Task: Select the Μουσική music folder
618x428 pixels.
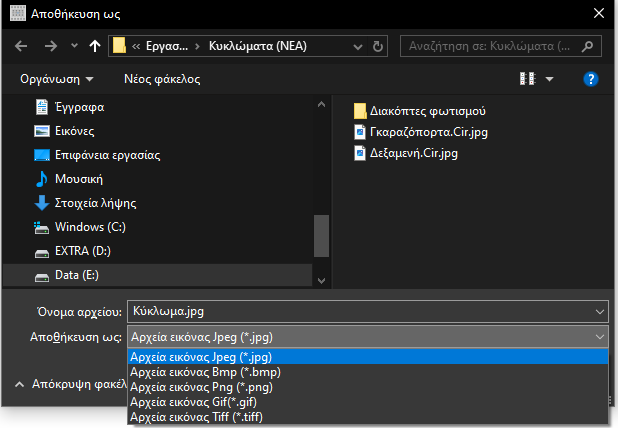Action: 80,179
